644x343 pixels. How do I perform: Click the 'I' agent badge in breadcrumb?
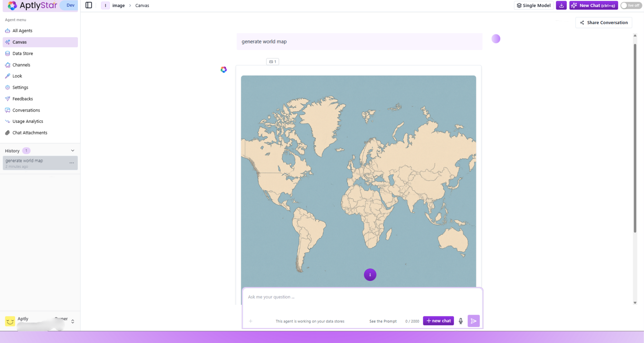coord(105,5)
